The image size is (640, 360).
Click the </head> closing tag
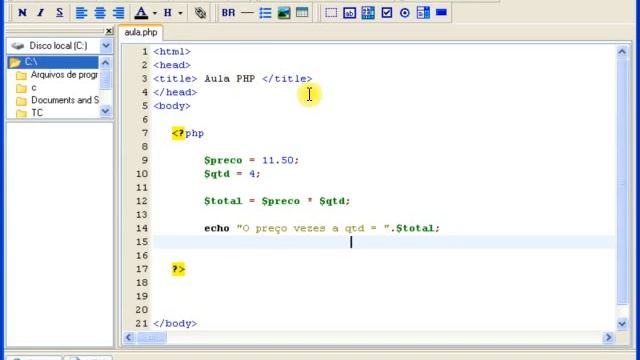click(175, 92)
